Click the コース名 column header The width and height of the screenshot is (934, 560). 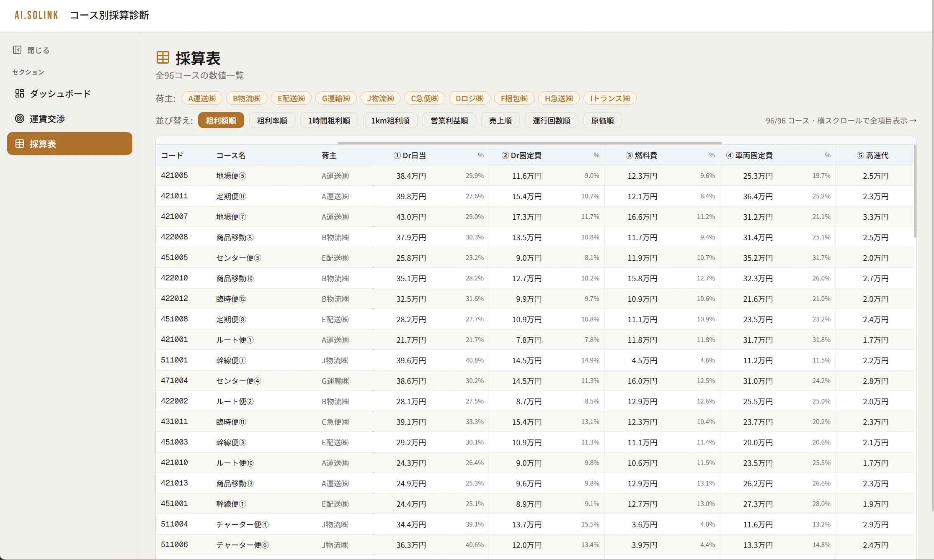coord(231,155)
